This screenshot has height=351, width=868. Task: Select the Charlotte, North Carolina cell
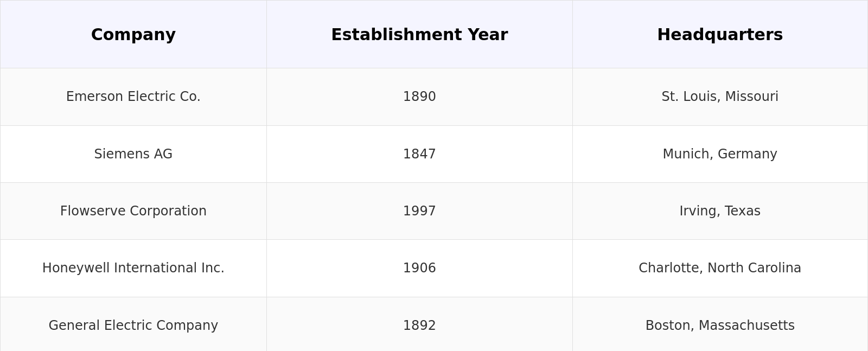720,268
